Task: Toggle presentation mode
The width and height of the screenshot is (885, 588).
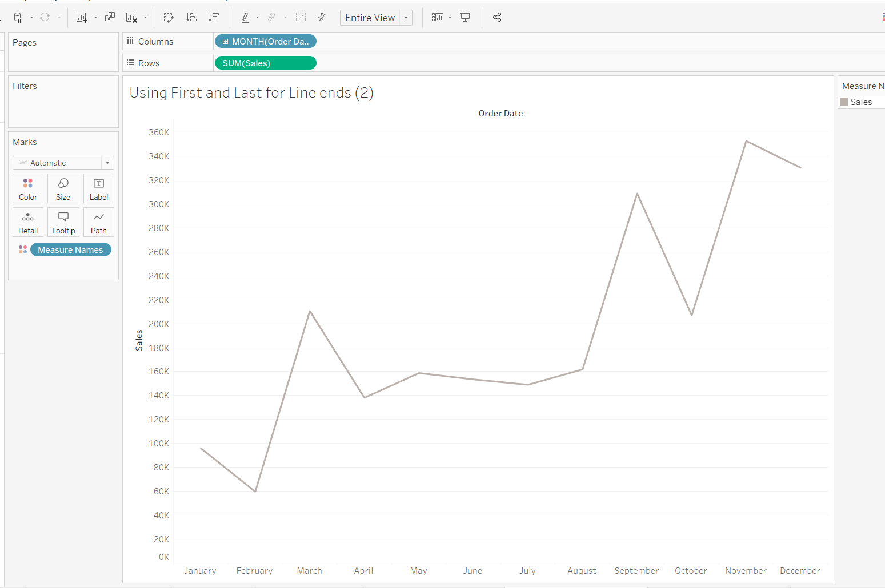Action: click(x=466, y=18)
